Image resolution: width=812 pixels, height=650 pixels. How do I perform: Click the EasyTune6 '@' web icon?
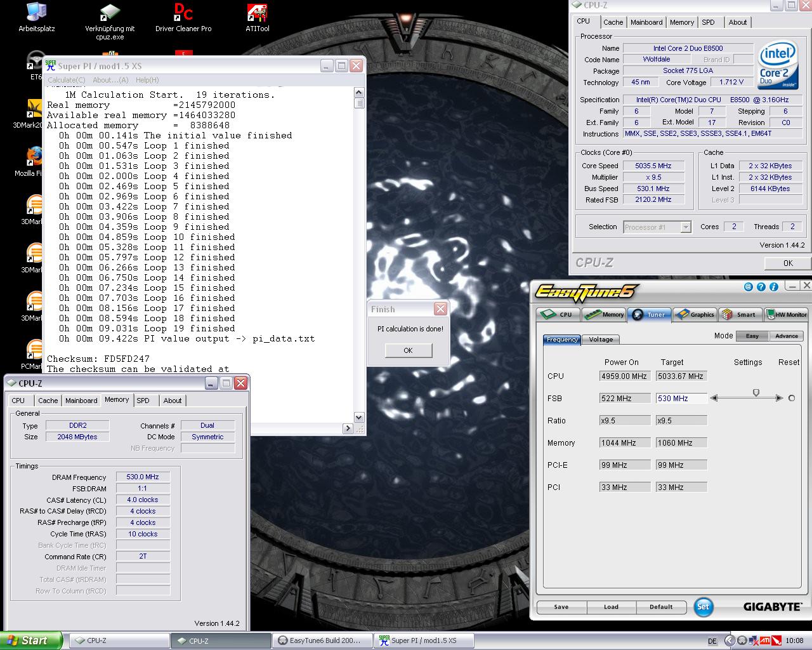749,287
